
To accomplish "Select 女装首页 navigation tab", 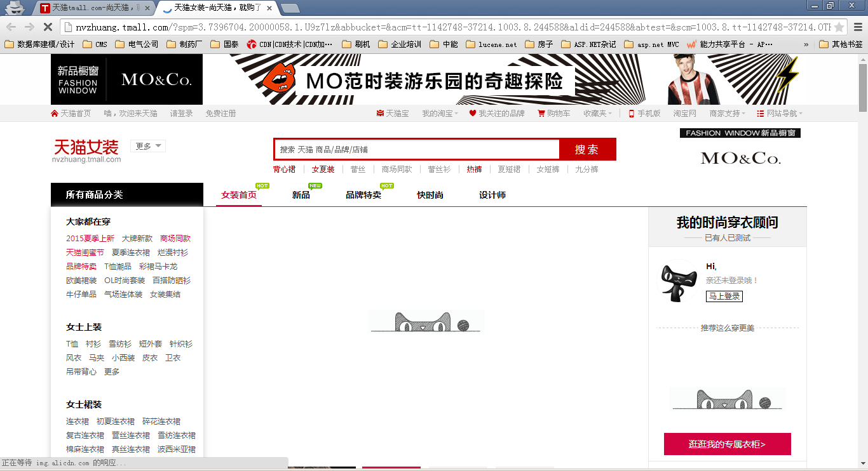I will click(x=239, y=195).
